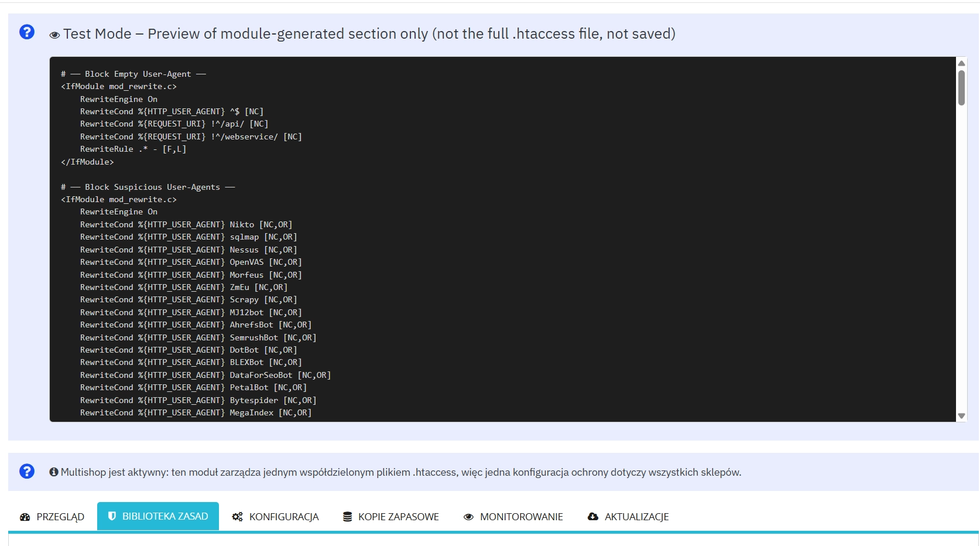Click the down arrow of the code scrollbar
980x546 pixels.
pyautogui.click(x=961, y=416)
